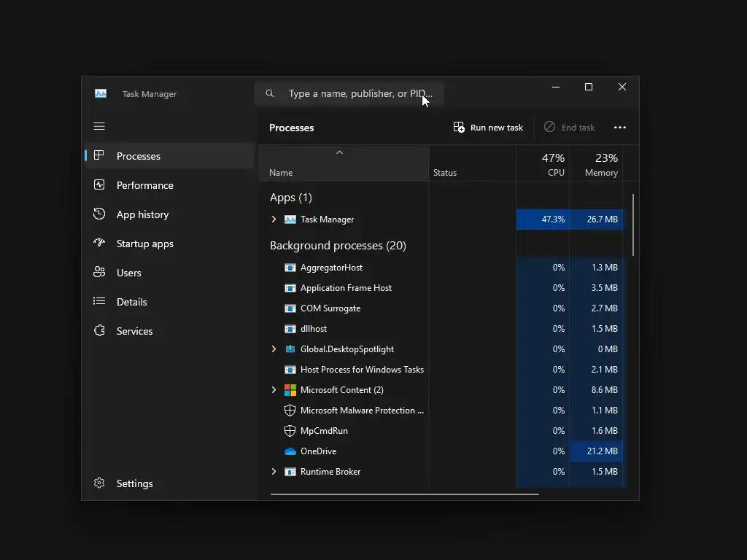
Task: Focus the name, publisher, or PID search box
Action: click(349, 93)
